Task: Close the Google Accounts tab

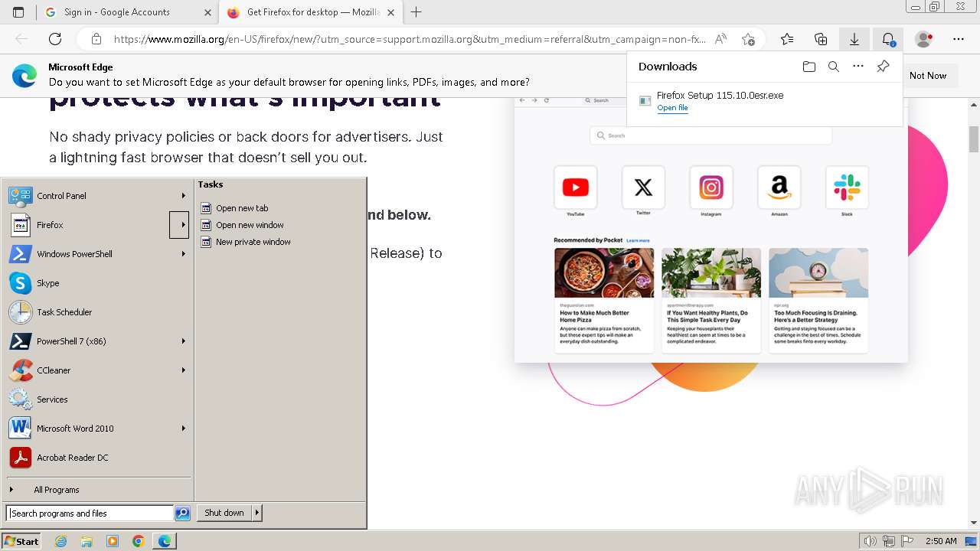Action: click(208, 12)
